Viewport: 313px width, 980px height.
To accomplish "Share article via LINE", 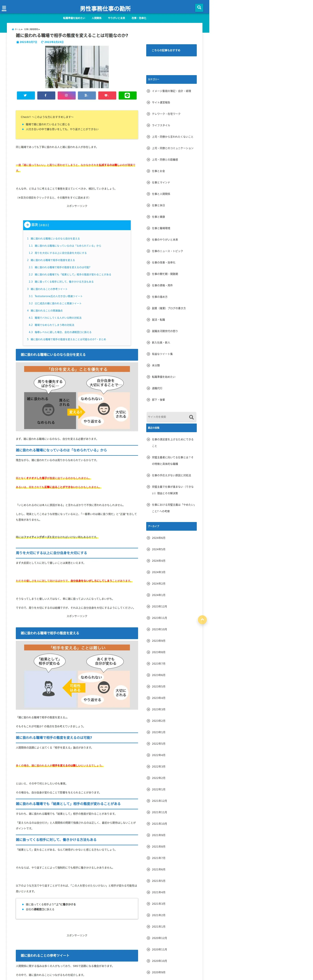I will point(127,96).
